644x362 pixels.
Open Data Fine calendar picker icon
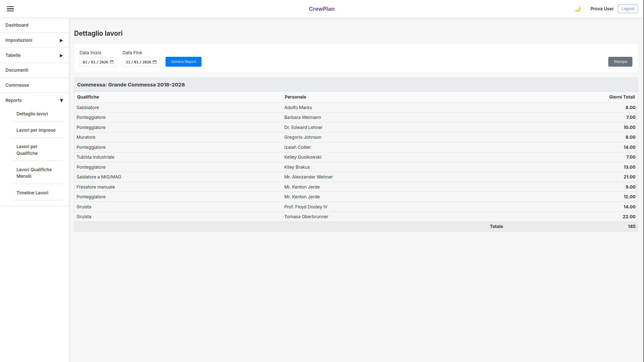[x=155, y=62]
